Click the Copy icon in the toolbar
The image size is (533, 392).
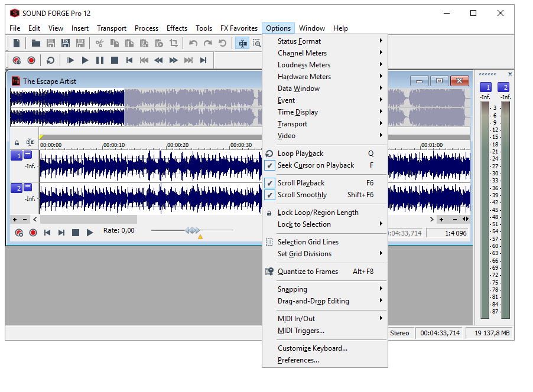click(x=115, y=43)
